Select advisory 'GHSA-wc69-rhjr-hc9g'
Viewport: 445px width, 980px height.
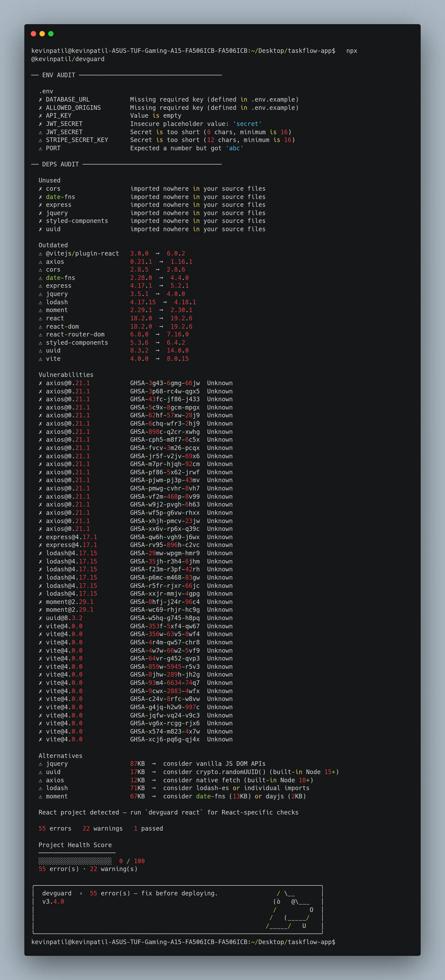point(165,609)
